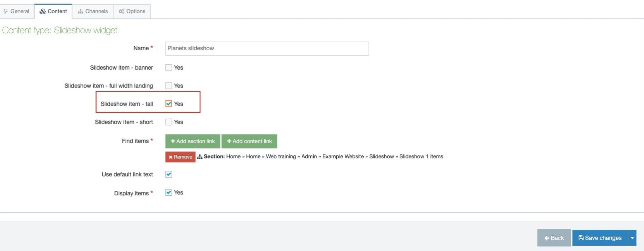Expand the Save changes dropdown arrow
644x251 pixels.
632,238
